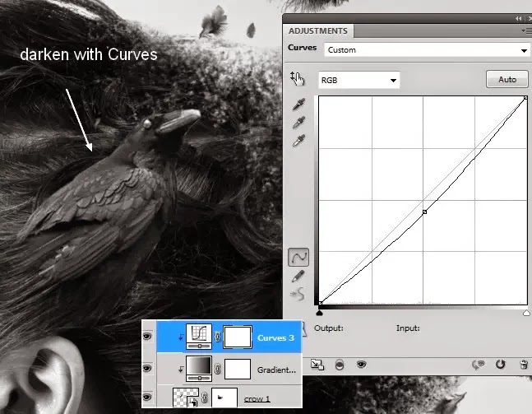Open the Adjustments panel flyout menu
Screen dimensions: 532x414
point(527,31)
